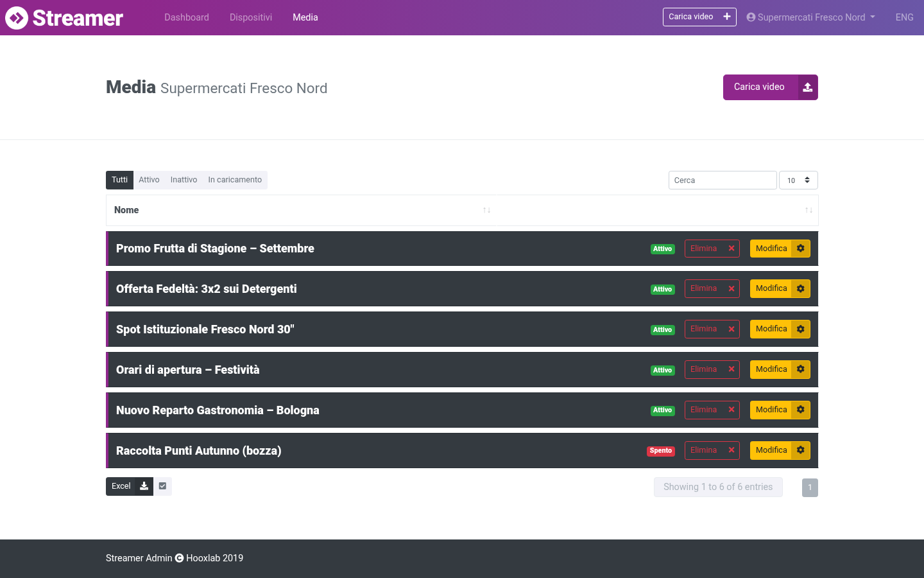The width and height of the screenshot is (924, 578).
Task: Click the gear icon for Promo Frutta di Stagione
Action: click(x=801, y=249)
